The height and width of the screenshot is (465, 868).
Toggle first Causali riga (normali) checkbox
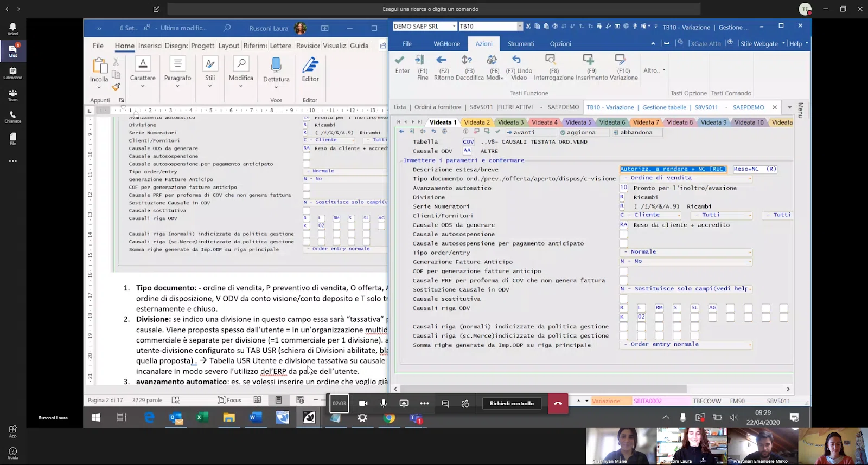[624, 326]
